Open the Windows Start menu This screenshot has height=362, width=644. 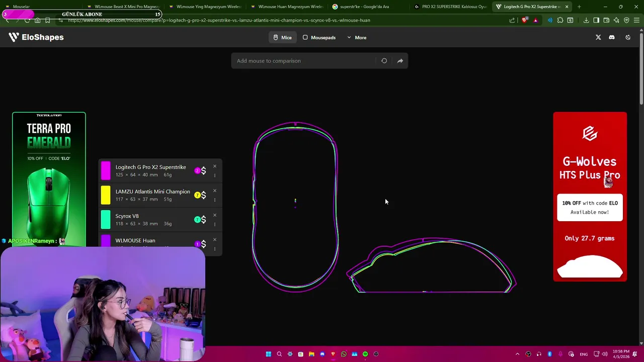coord(268,354)
